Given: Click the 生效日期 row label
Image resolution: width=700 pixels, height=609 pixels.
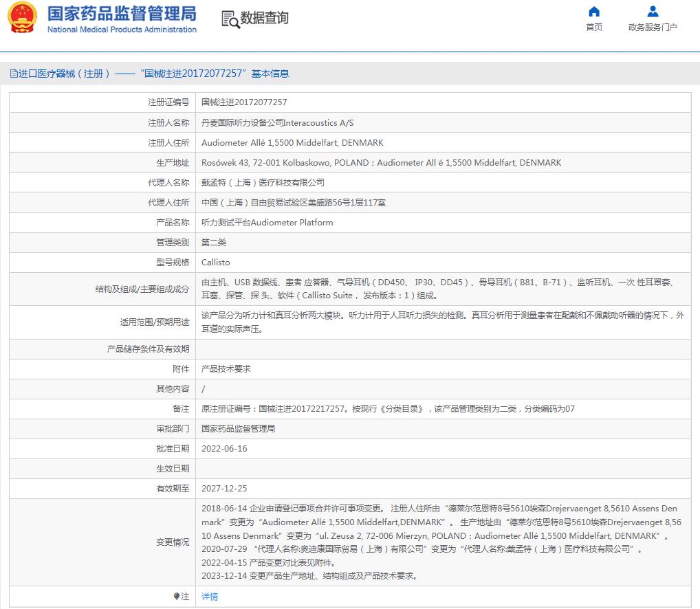Looking at the screenshot, I should pyautogui.click(x=173, y=469).
